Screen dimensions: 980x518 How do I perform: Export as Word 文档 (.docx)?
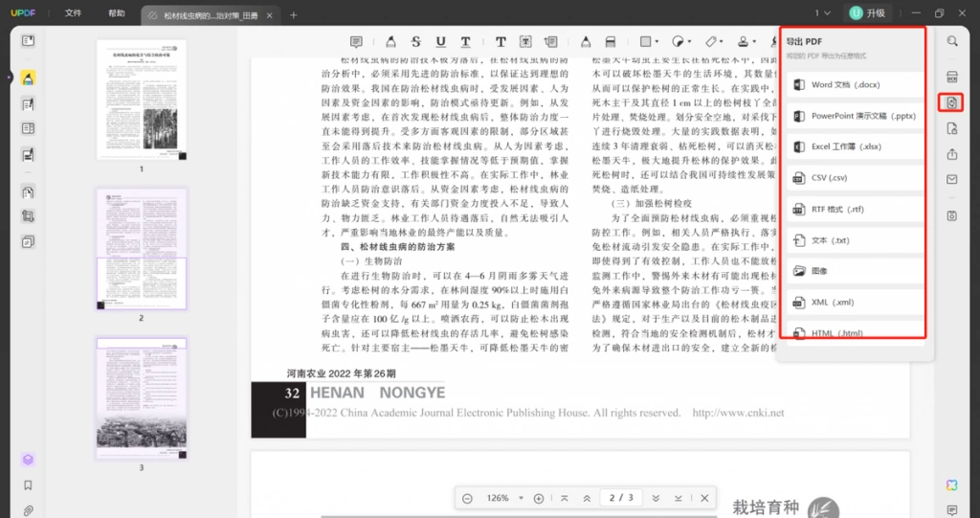coord(855,85)
